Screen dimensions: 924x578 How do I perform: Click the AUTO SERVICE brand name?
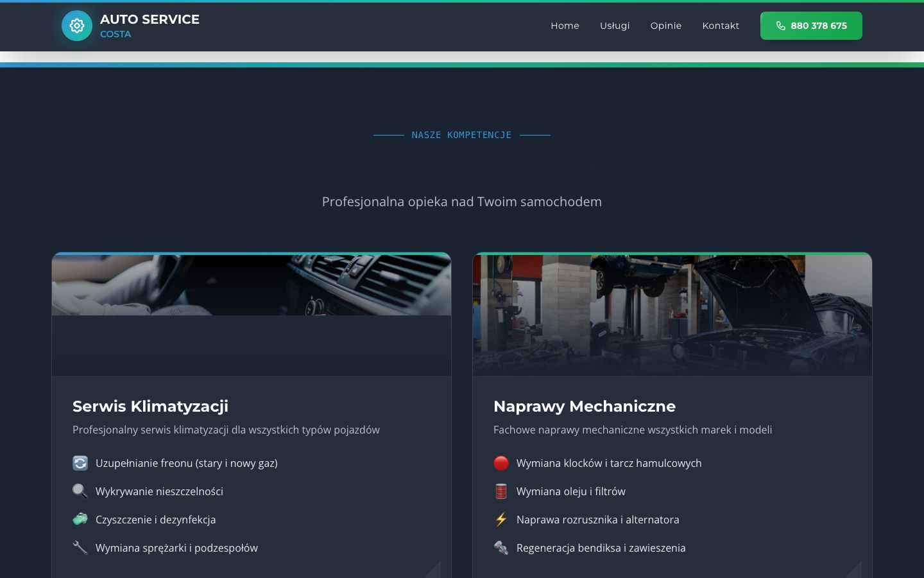[150, 19]
